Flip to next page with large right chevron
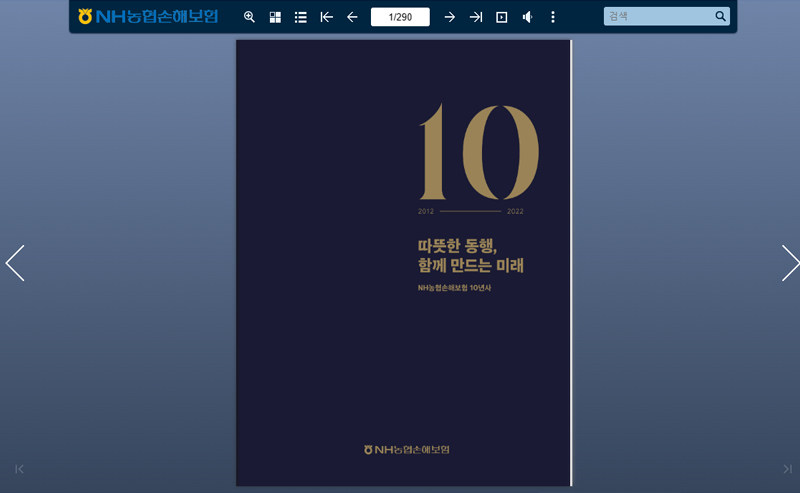This screenshot has height=493, width=800. (x=790, y=263)
